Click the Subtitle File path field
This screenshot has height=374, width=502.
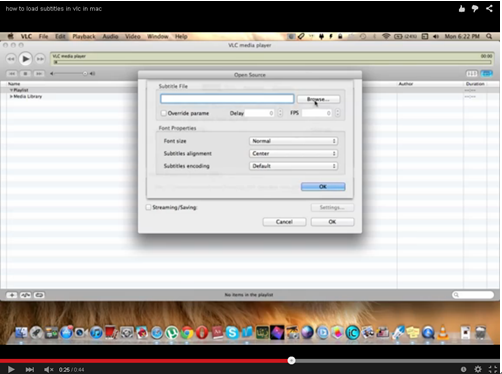227,99
